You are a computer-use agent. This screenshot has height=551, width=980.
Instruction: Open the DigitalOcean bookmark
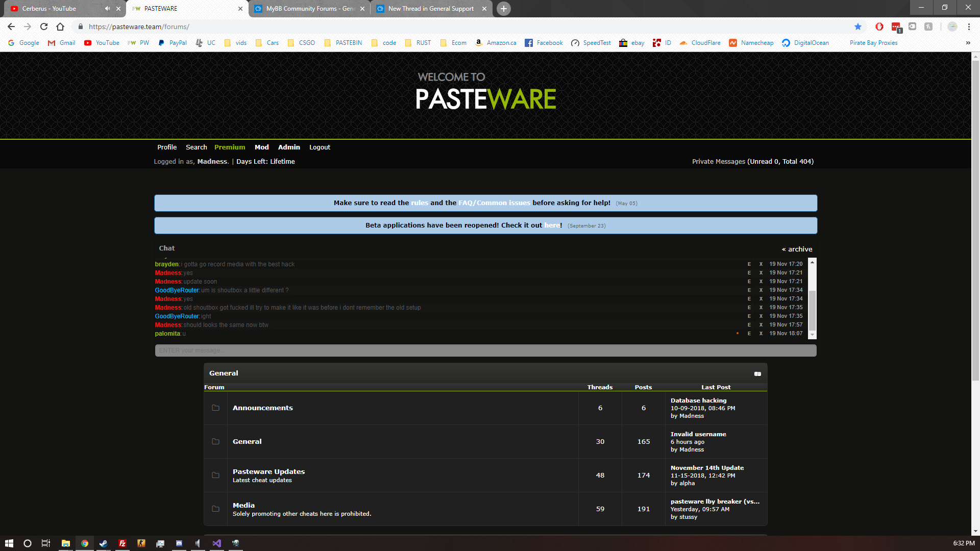click(x=806, y=43)
